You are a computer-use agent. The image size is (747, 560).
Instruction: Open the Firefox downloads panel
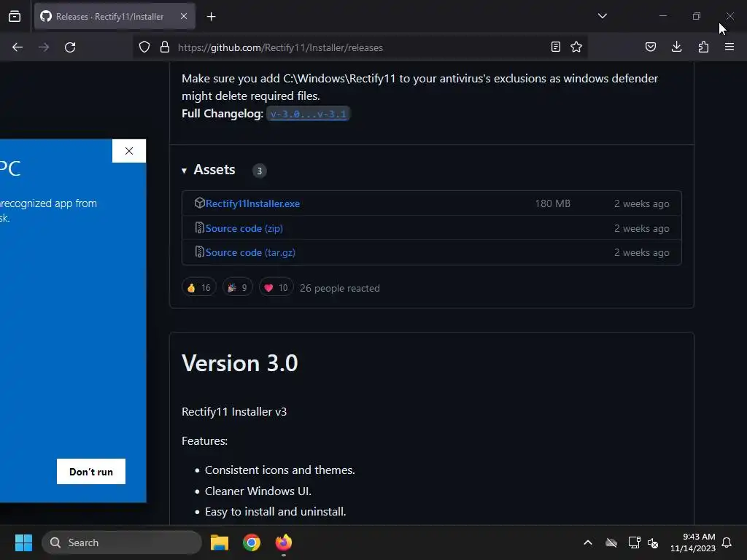676,47
